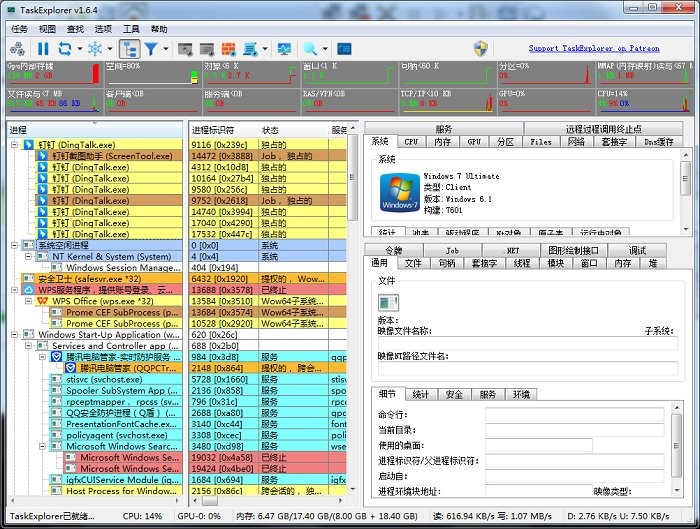Collapse the top DingTalk.exe process tree
The height and width of the screenshot is (529, 700).
click(x=15, y=145)
